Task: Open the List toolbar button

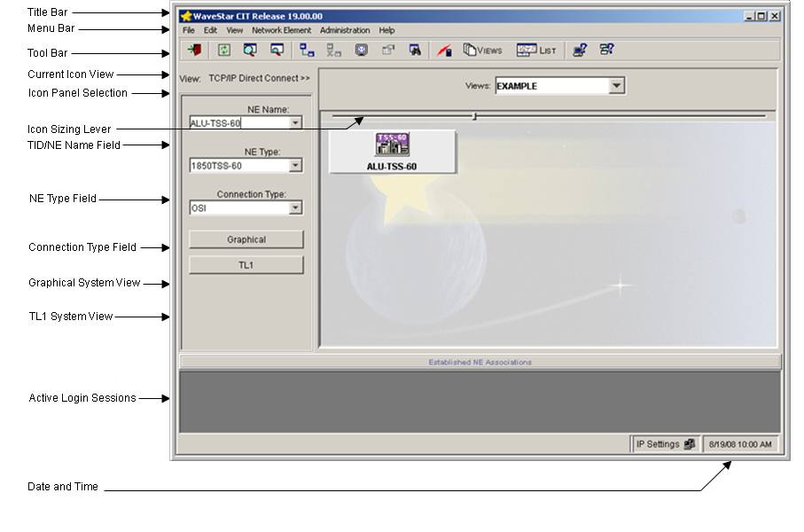Action: coord(536,51)
